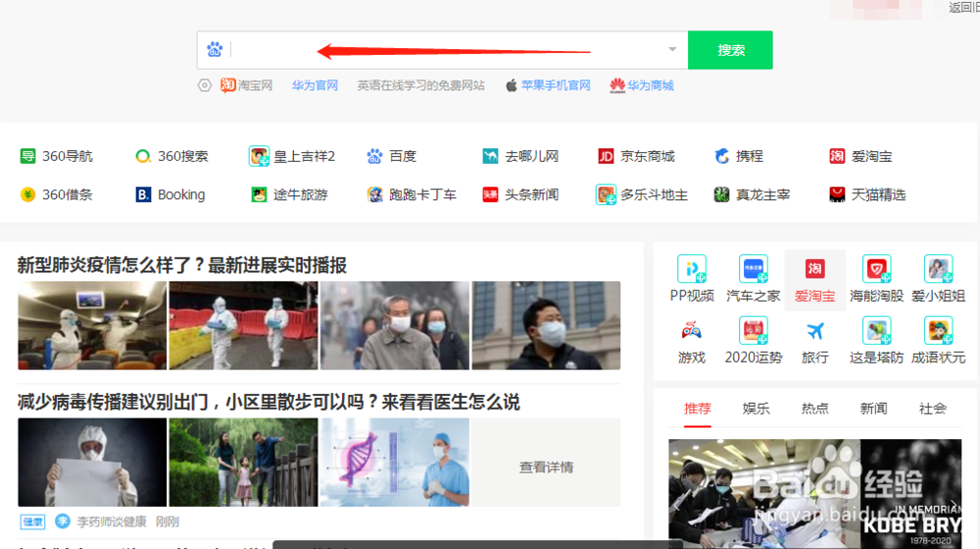
Task: Switch to the 娱乐 tab
Action: point(757,409)
